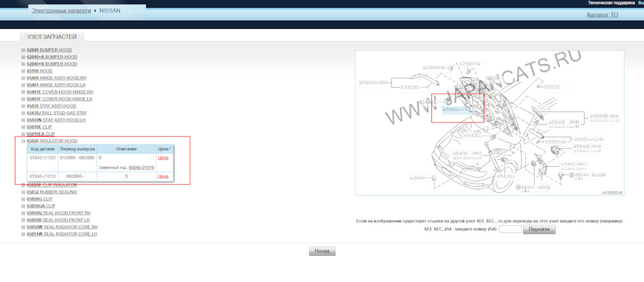Click the NISSAN breadcrumb
644x282 pixels.
[x=110, y=11]
